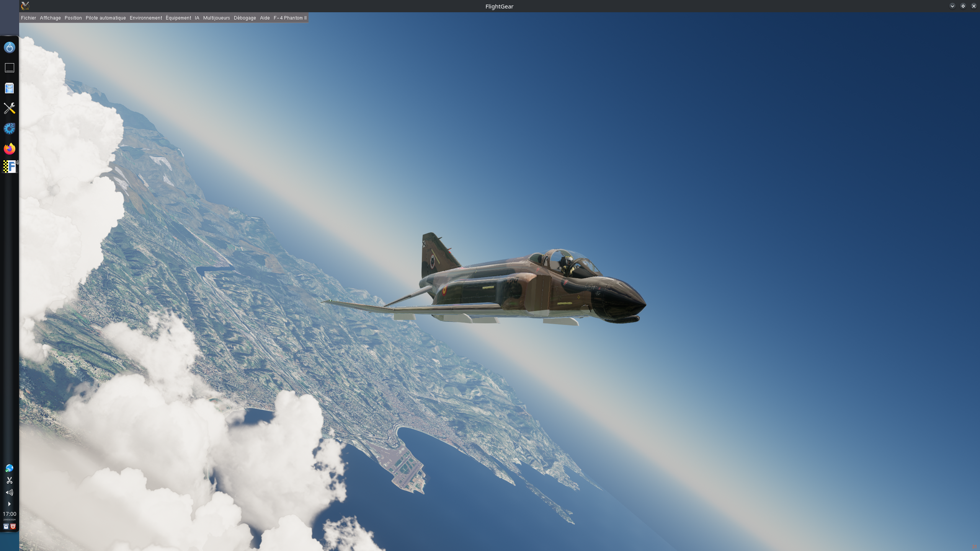980x551 pixels.
Task: Open the blue gear control center icon
Action: coord(9,129)
